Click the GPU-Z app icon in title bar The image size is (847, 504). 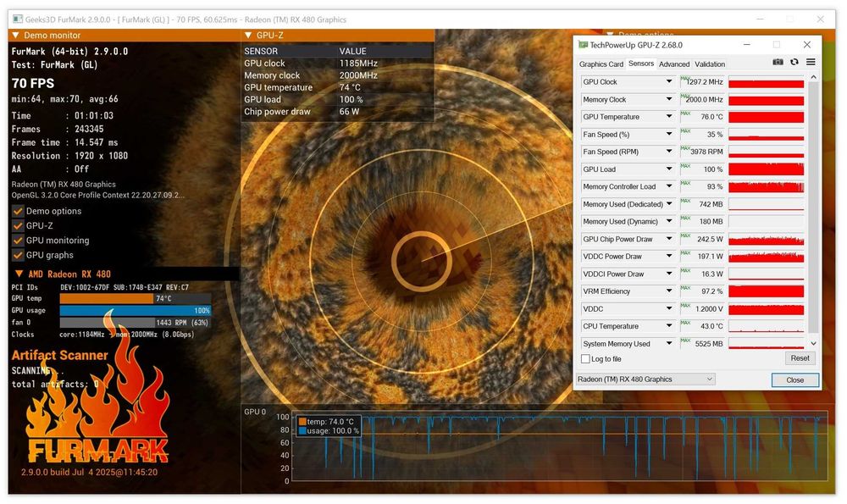(583, 45)
